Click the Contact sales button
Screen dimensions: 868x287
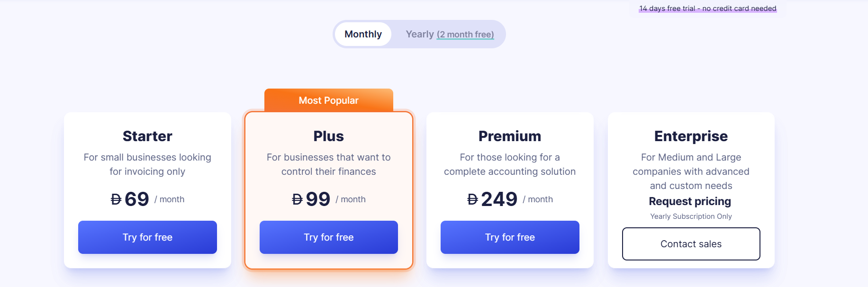[x=691, y=244]
